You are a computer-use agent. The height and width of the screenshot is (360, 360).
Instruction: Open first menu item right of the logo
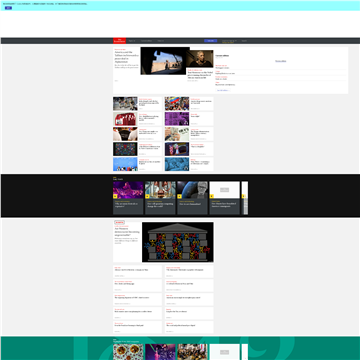point(132,41)
